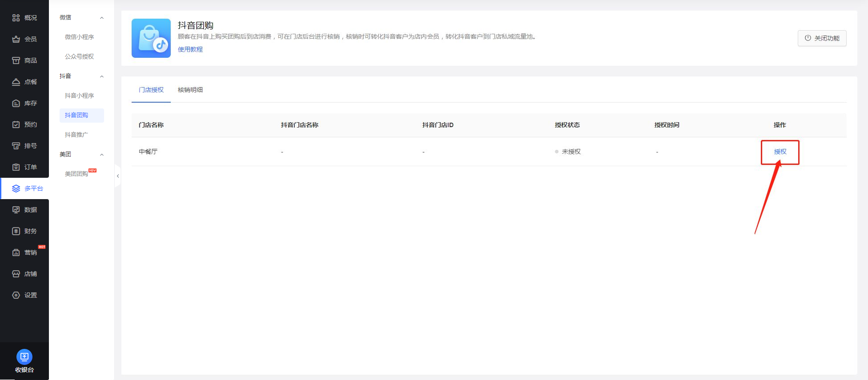
Task: Click the 关闭功能 button label
Action: [x=827, y=38]
